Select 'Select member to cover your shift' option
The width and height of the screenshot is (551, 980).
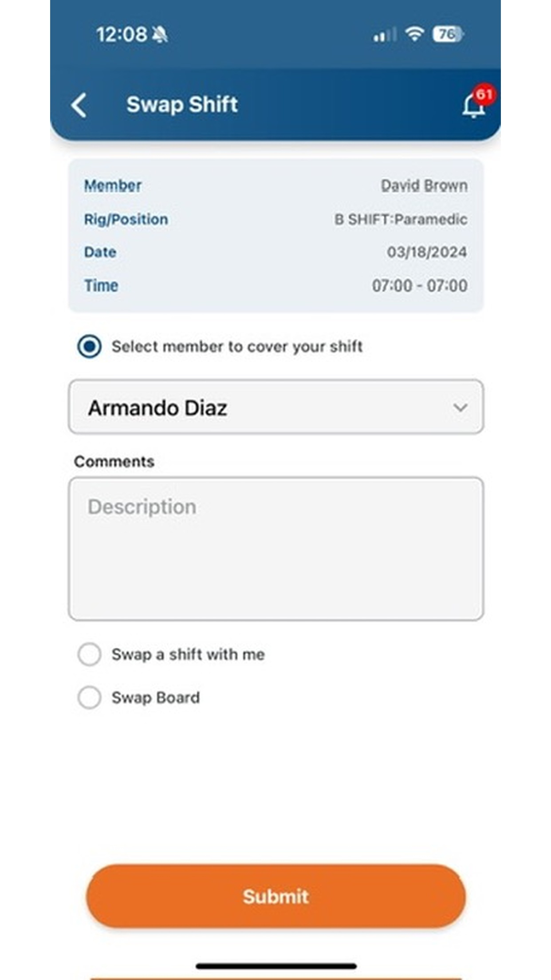pos(89,346)
